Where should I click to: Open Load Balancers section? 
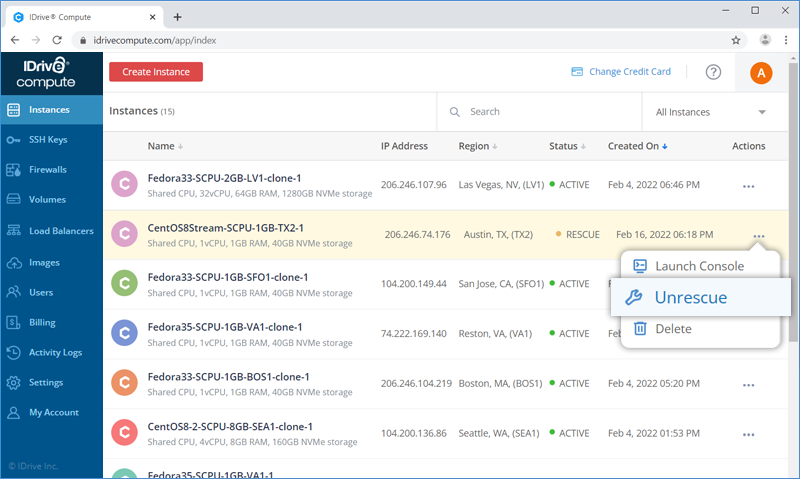point(51,231)
